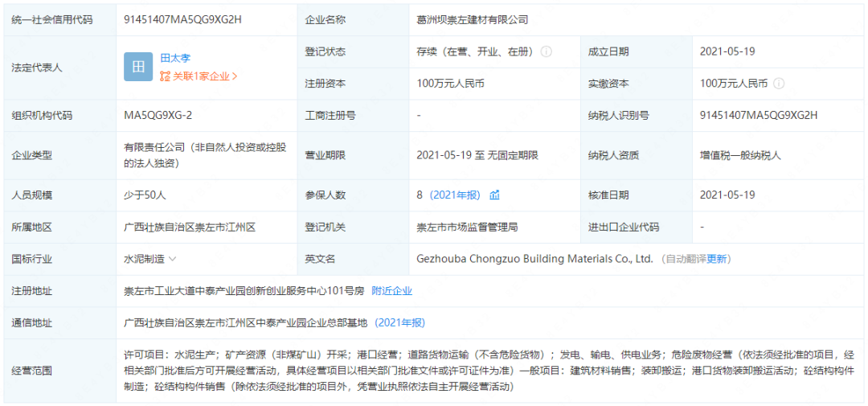868x406 pixels.
Task: Select registered capital 100万元人民币
Action: click(x=452, y=84)
